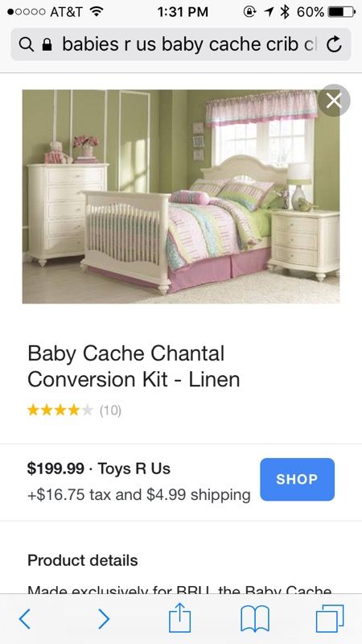The height and width of the screenshot is (644, 362).
Task: Tap the tax and shipping line
Action: pos(138,494)
